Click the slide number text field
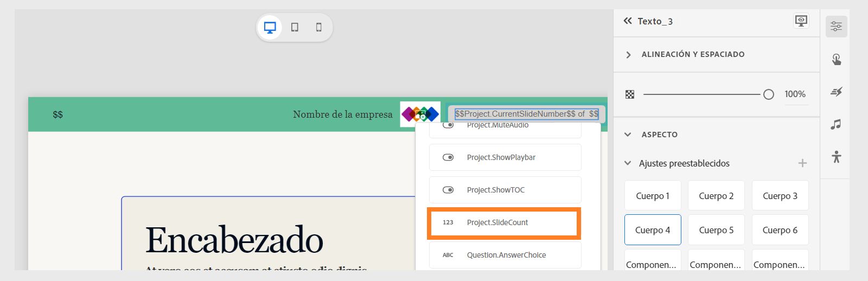Screen dimensions: 868x281 click(x=526, y=114)
